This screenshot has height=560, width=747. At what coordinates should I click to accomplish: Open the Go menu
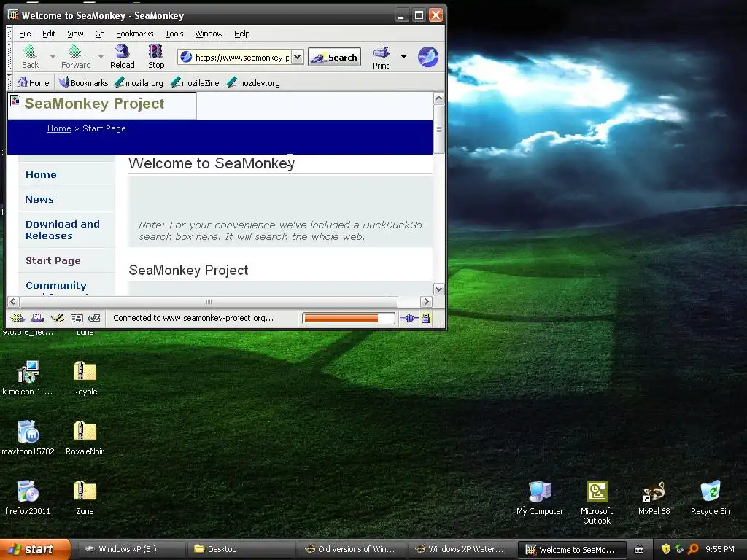click(99, 34)
